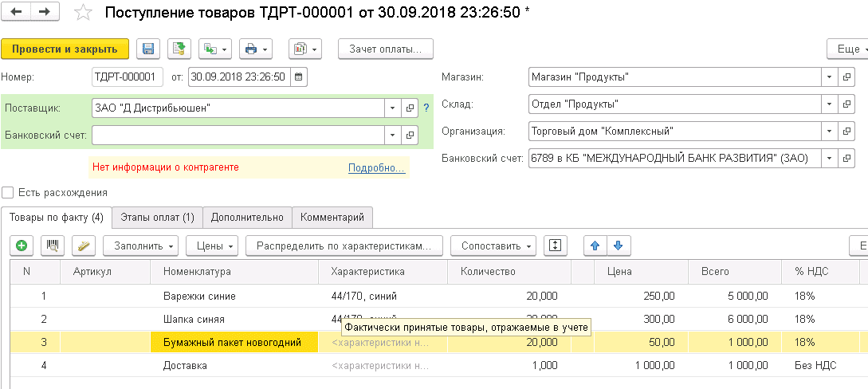868x389 pixels.
Task: Mark document as favorite with star
Action: (x=82, y=12)
